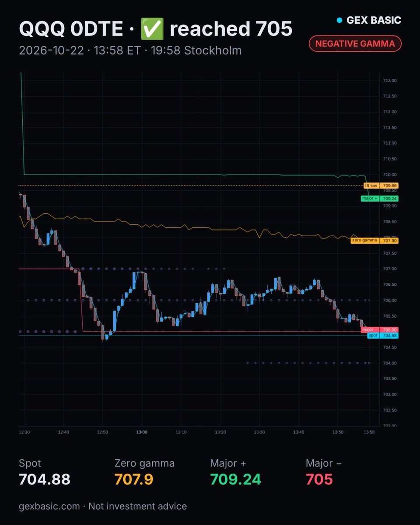Click the 'IB low 709.66' chart tag
The image size is (420, 525).
coord(381,185)
